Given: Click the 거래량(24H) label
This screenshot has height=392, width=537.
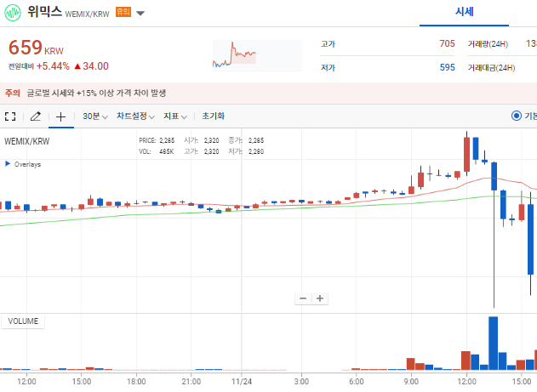Looking at the screenshot, I should coord(488,43).
